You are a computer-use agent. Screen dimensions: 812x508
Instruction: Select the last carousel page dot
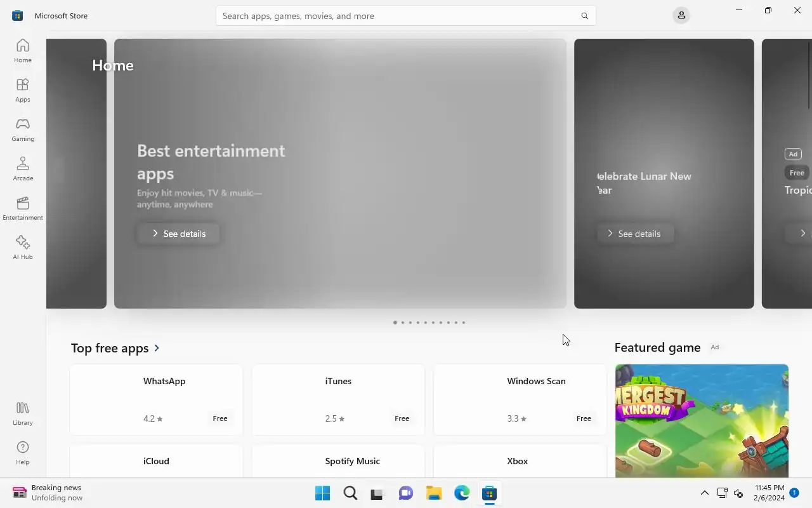pos(464,323)
